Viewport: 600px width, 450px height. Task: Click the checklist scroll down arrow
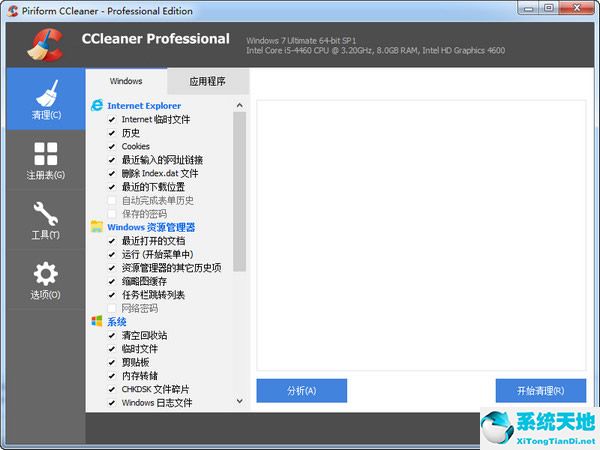(240, 401)
